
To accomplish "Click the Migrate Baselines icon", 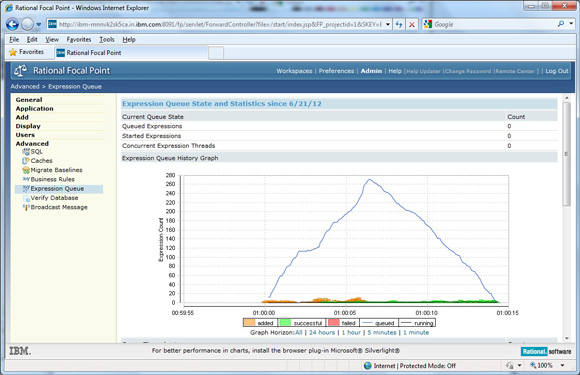I will 26,170.
